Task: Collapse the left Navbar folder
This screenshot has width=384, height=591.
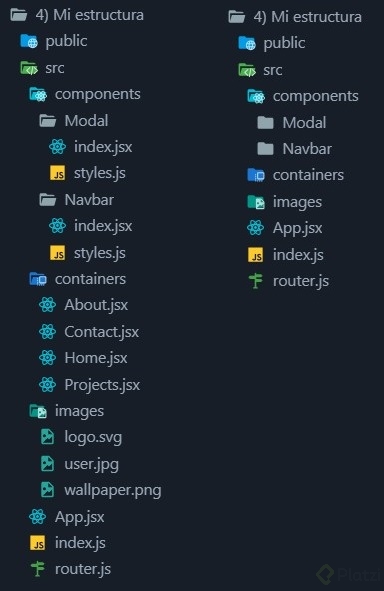Action: click(77, 200)
